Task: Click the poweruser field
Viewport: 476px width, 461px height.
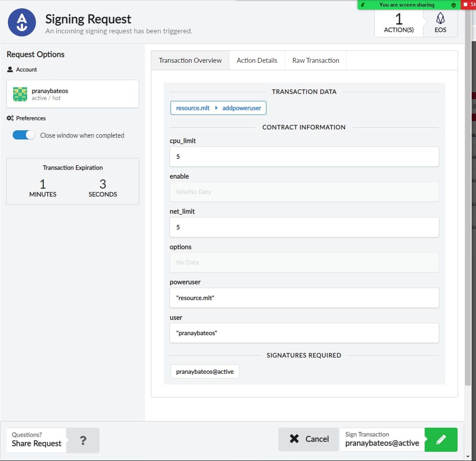Action: point(304,298)
